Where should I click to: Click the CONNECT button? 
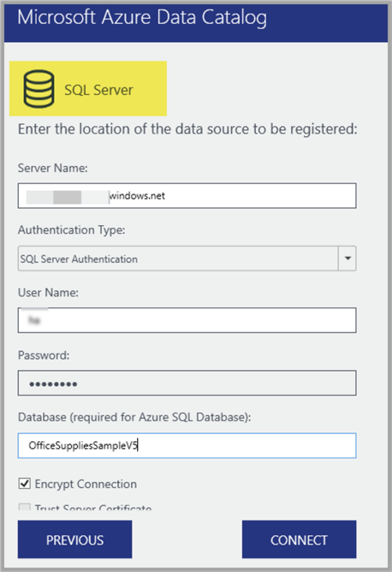(x=299, y=539)
